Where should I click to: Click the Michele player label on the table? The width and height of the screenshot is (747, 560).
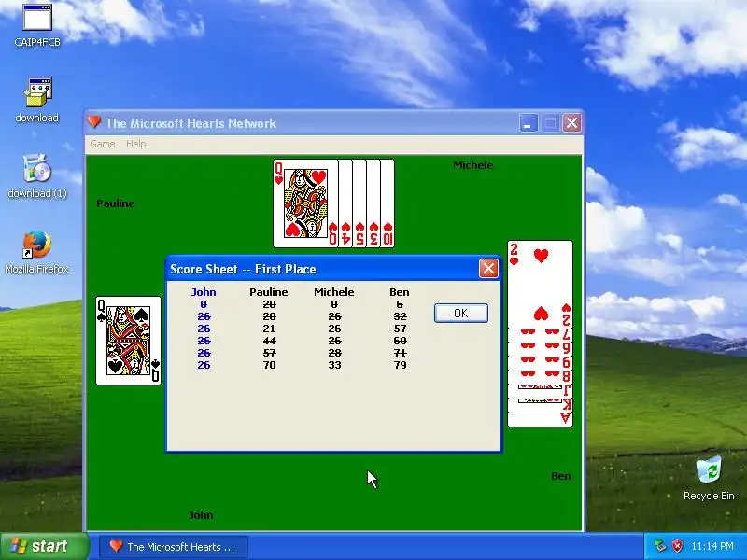tap(472, 165)
